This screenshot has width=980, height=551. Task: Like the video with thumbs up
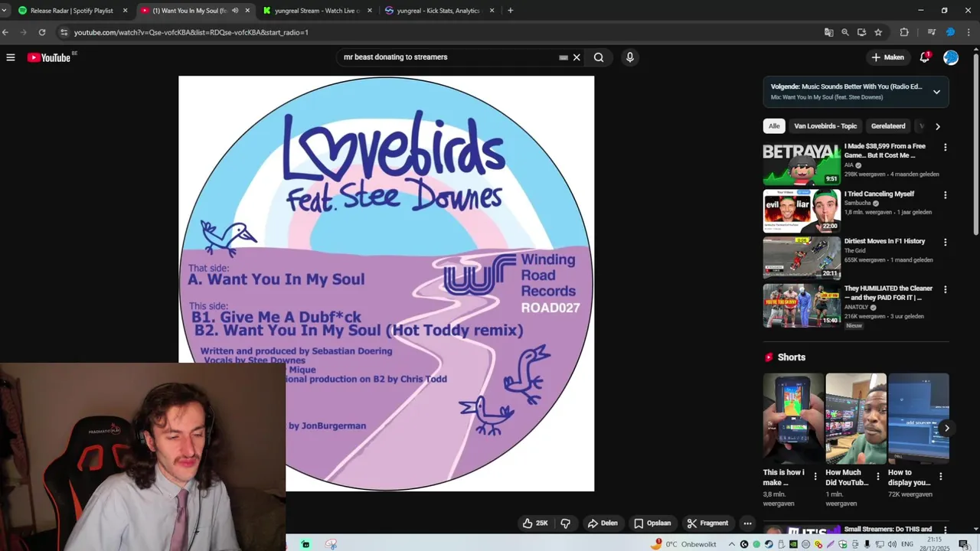pyautogui.click(x=535, y=523)
